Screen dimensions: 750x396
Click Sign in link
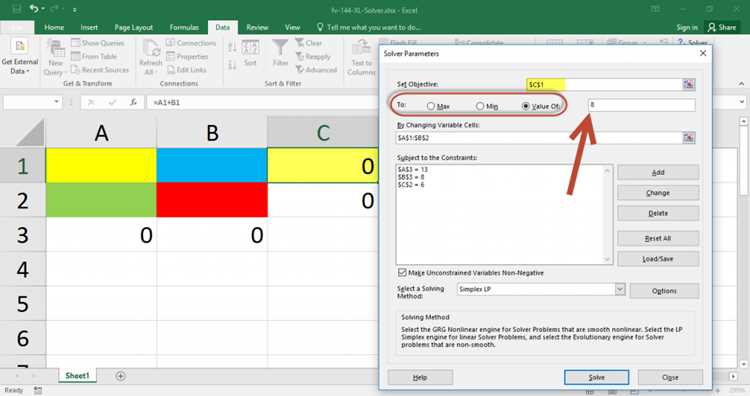pos(687,27)
